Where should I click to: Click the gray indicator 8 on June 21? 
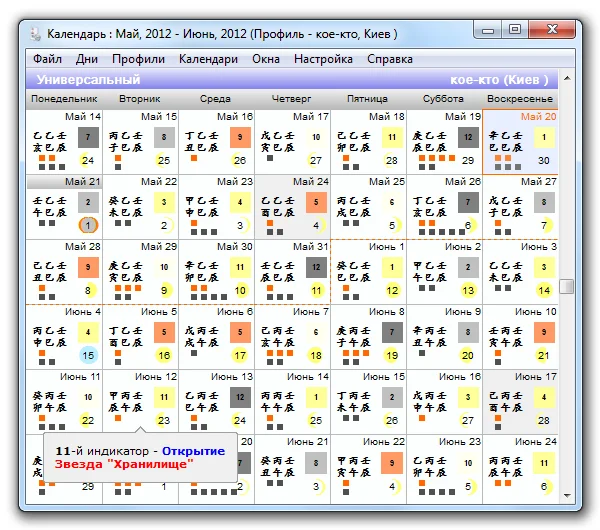coord(316,463)
